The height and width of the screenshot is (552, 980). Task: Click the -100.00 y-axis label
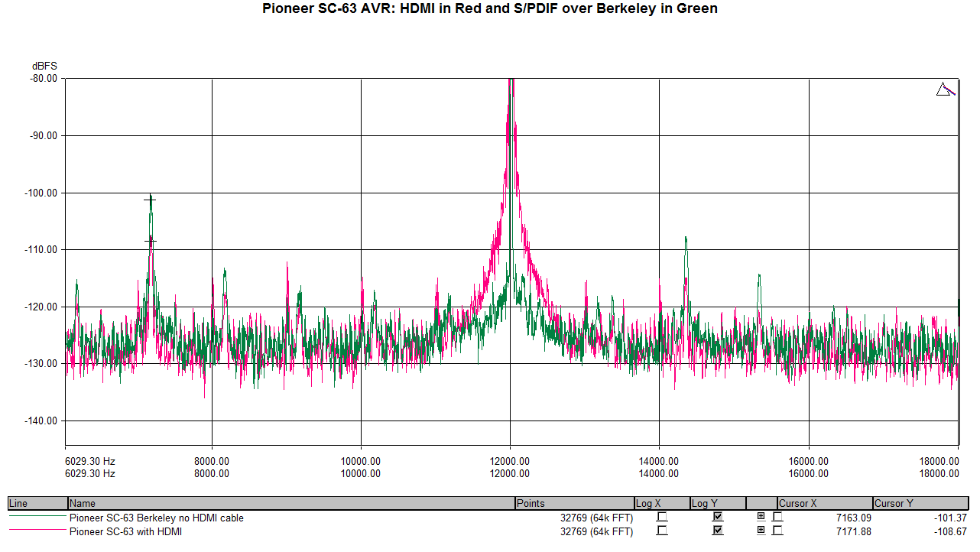point(41,193)
